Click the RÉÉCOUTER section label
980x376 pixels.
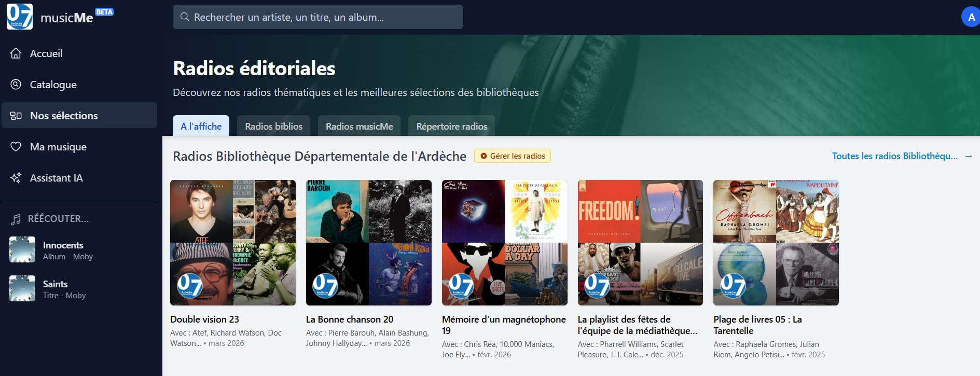click(58, 219)
